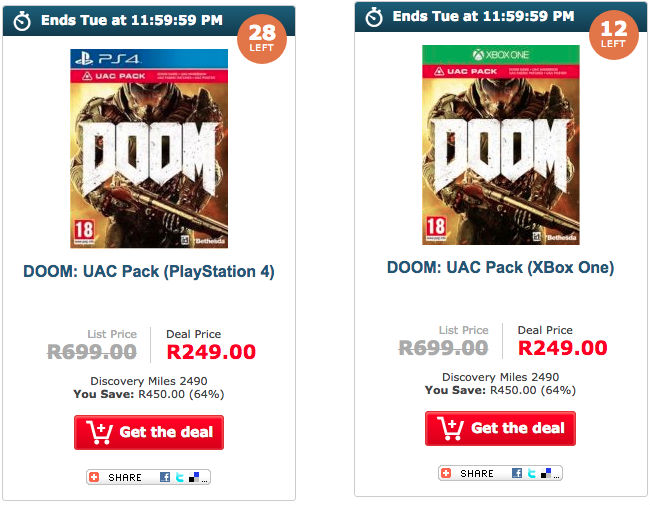This screenshot has height=505, width=650.
Task: Click timer icon on PlayStation 4 deal header
Action: [x=22, y=20]
